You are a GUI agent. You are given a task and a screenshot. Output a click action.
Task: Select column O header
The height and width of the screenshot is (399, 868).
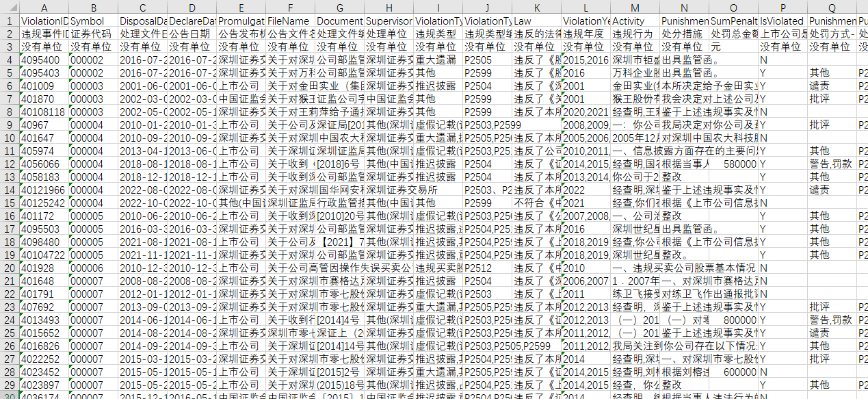[733, 8]
